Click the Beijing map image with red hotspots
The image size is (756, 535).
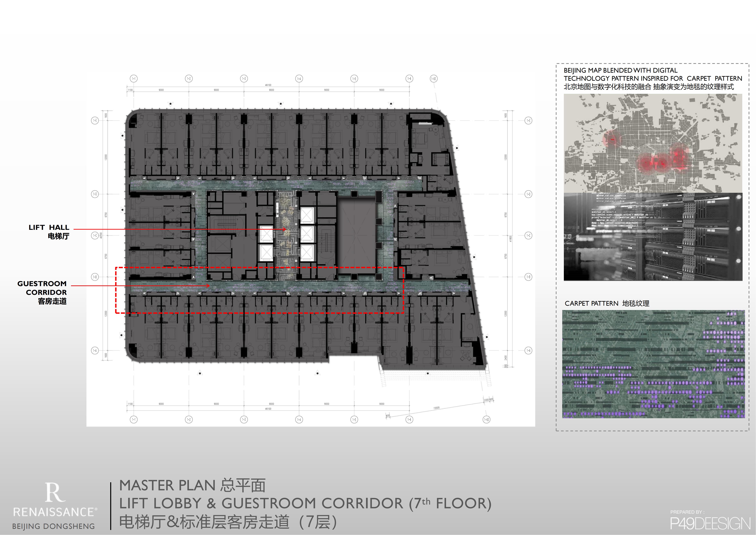653,143
